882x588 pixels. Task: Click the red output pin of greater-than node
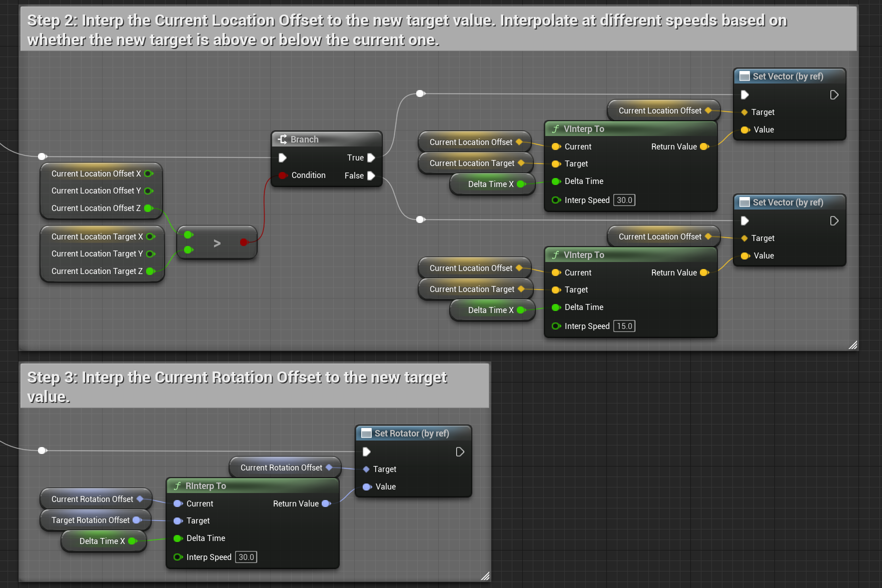244,242
